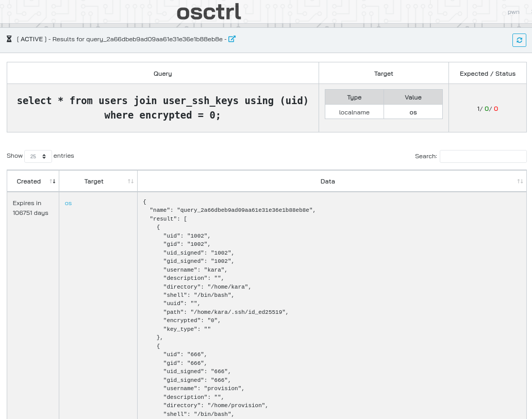Click the Query column header
The width and height of the screenshot is (532, 419).
click(x=162, y=74)
